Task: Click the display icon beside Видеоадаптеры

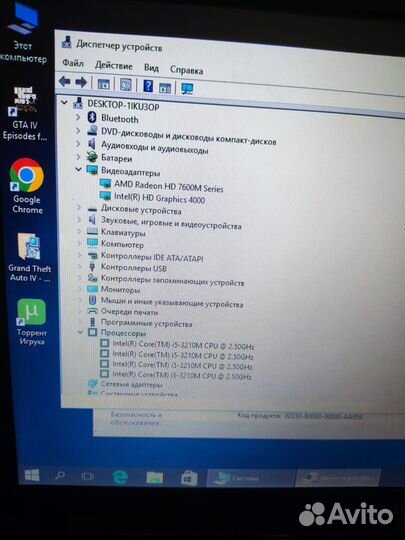Action: tap(92, 170)
